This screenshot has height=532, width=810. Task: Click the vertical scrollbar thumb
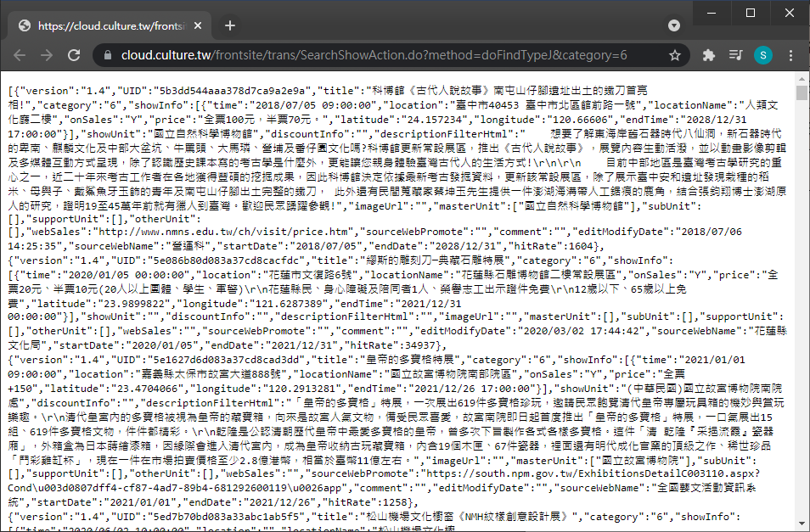coord(802,92)
